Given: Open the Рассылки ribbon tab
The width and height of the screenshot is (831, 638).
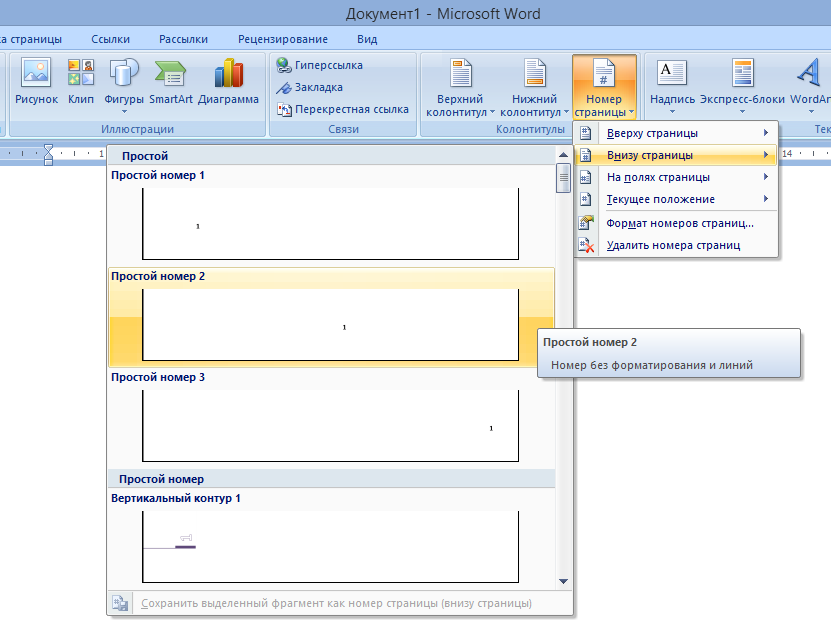Looking at the screenshot, I should [x=184, y=39].
